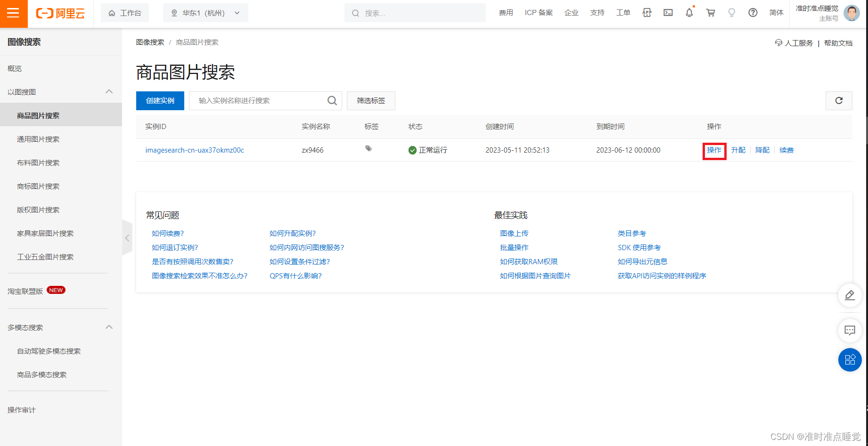Open instance imagesearch-cn-uax37okmz00c
The image size is (868, 446).
(x=195, y=150)
